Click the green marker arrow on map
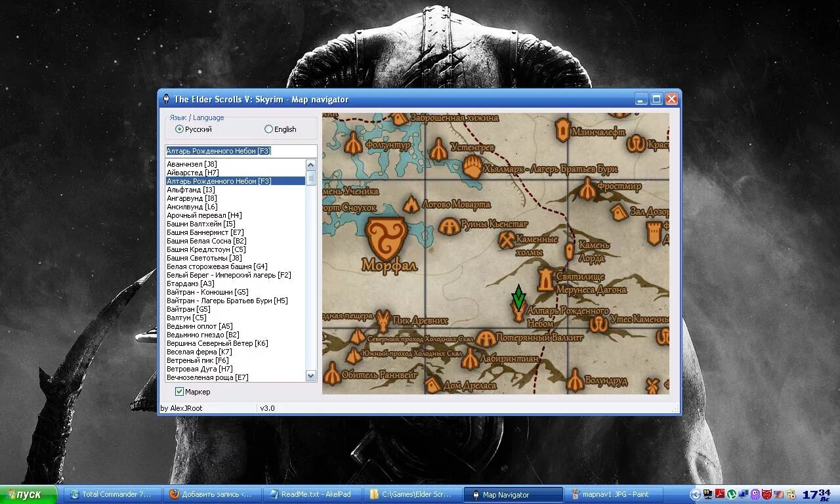 [518, 297]
